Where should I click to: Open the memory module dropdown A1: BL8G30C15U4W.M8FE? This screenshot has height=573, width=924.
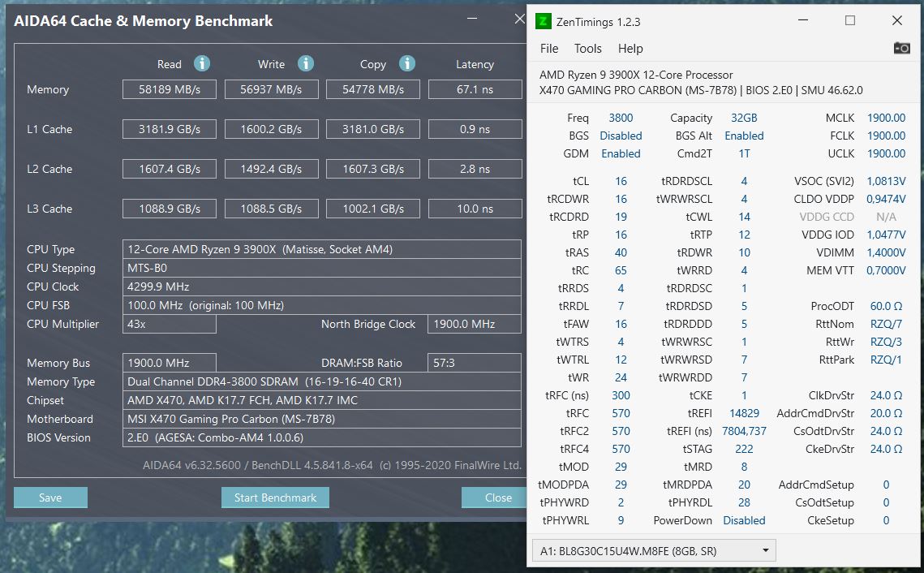point(654,550)
